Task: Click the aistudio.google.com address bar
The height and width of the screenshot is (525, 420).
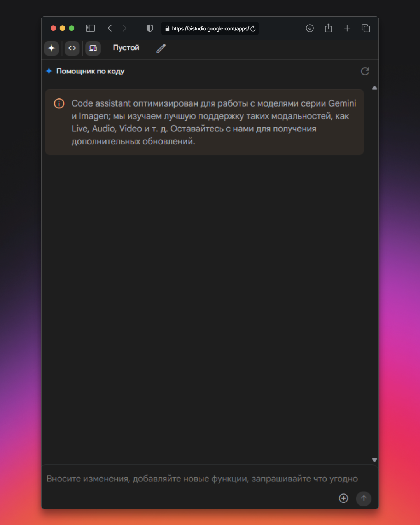Action: point(210,28)
